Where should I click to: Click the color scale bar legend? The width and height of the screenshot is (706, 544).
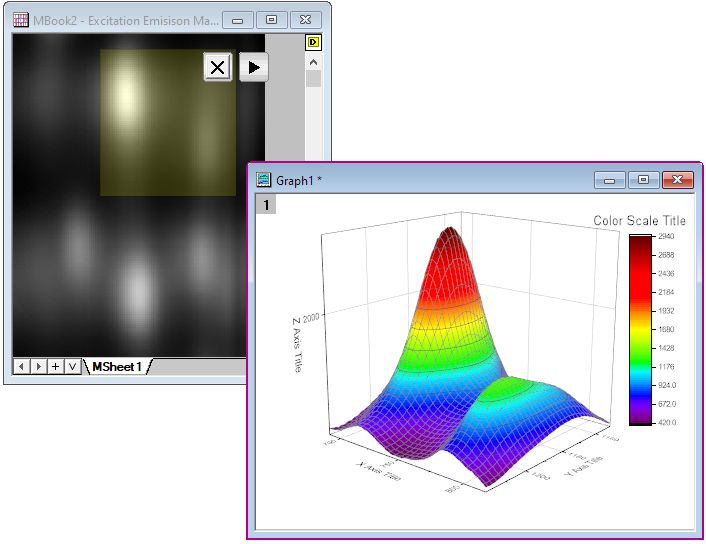pos(639,329)
